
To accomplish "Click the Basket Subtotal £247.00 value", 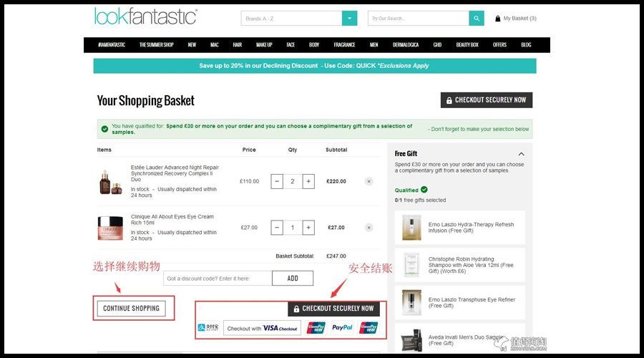I will click(336, 256).
